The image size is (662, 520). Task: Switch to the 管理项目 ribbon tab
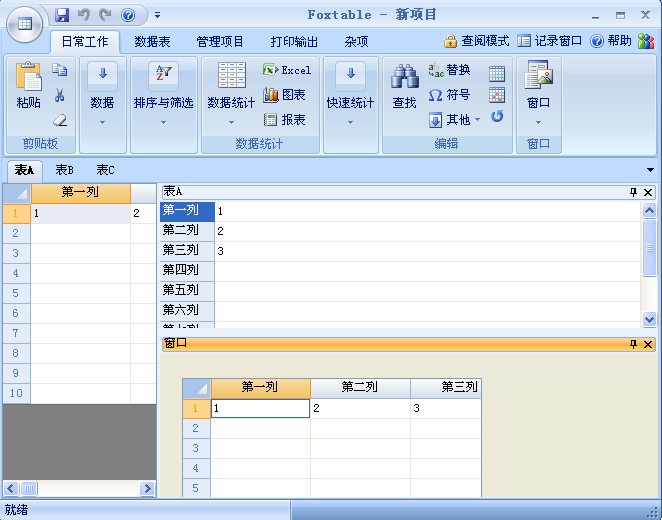coord(220,41)
